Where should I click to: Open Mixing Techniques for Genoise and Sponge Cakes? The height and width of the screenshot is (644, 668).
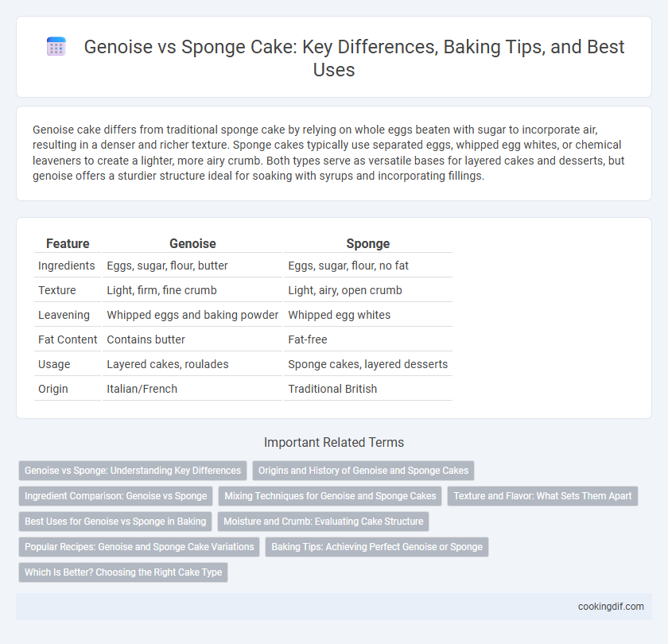(x=330, y=496)
